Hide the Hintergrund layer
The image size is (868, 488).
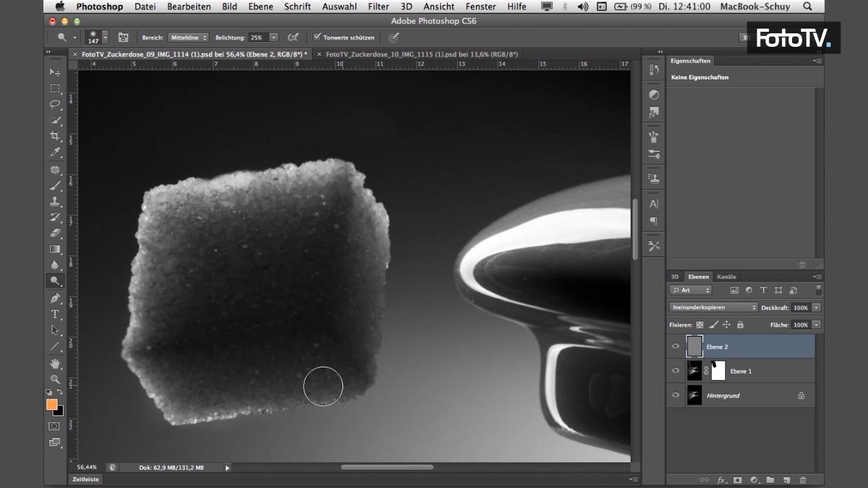coord(675,395)
